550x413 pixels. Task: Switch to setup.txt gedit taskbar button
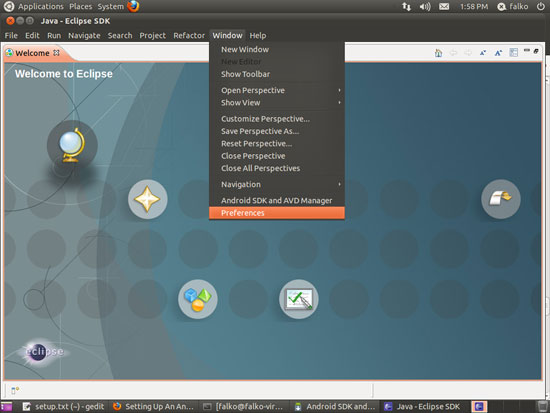63,406
